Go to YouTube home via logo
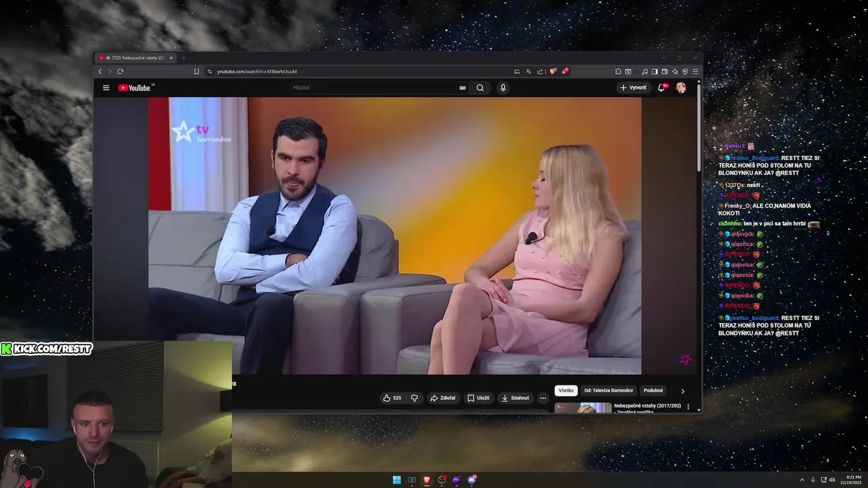This screenshot has height=488, width=868. 135,87
